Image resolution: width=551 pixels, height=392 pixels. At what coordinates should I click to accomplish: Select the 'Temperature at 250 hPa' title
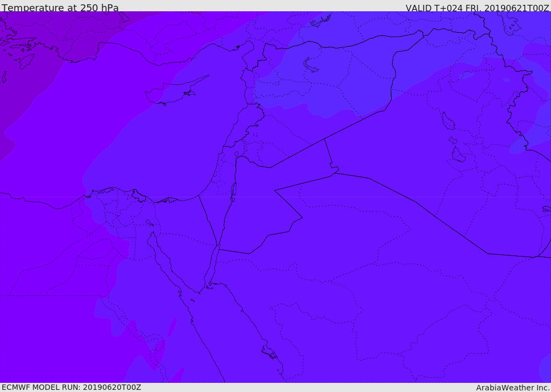pyautogui.click(x=60, y=8)
